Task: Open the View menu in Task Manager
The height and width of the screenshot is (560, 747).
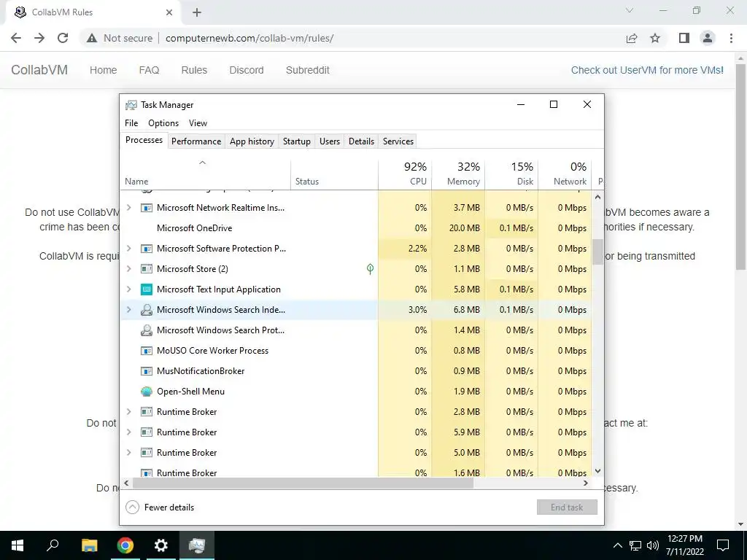Action: coord(198,123)
